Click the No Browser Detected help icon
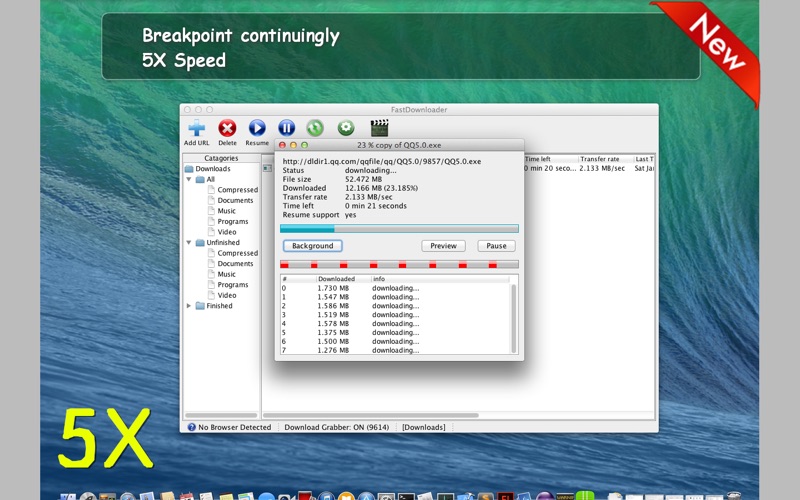 click(x=191, y=427)
